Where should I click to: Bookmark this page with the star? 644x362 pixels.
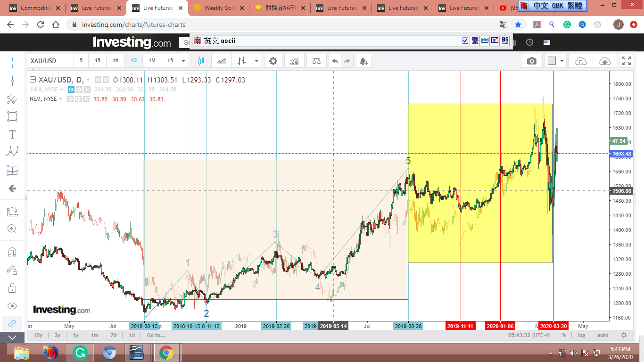(x=518, y=25)
